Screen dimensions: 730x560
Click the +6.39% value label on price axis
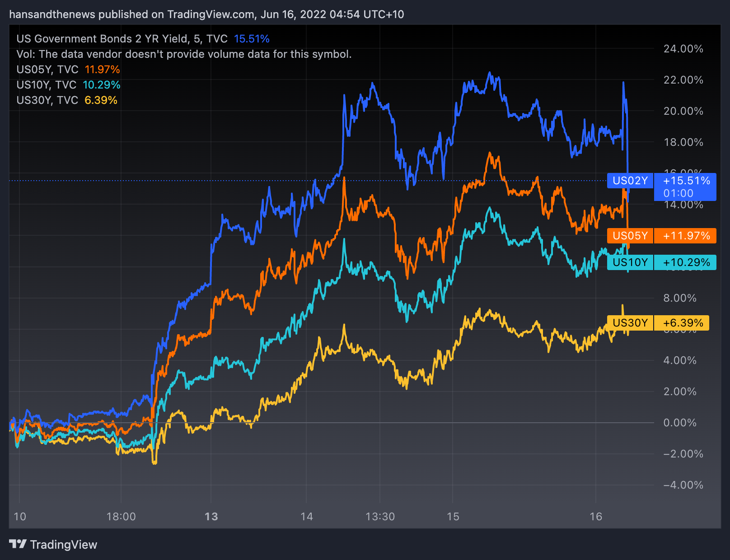(683, 323)
